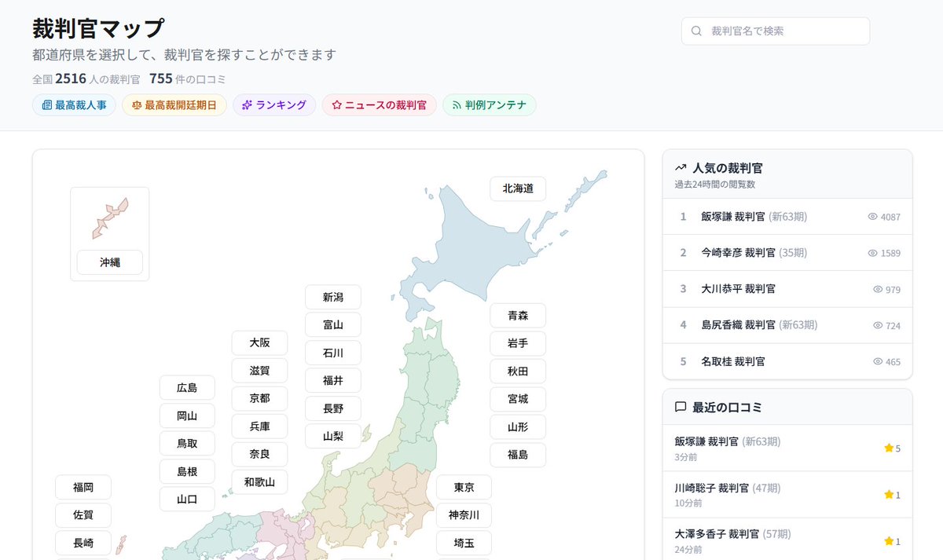Select 広島 prefecture
943x560 pixels.
pos(187,387)
